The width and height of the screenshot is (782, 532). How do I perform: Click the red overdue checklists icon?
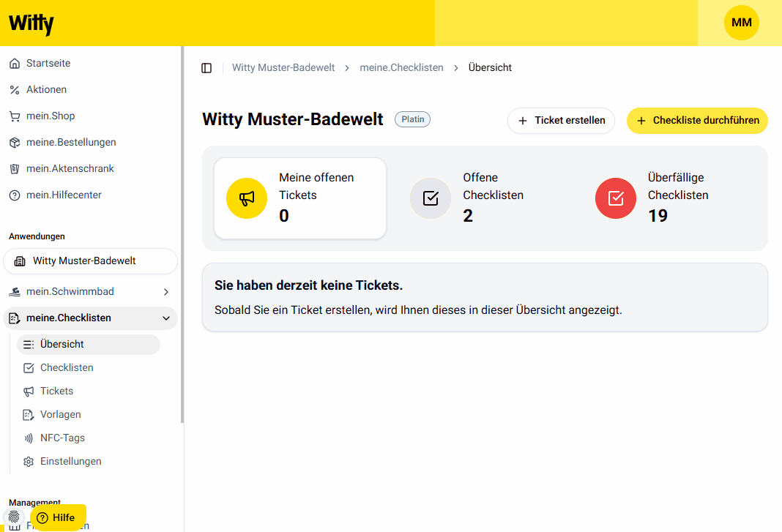click(x=616, y=198)
